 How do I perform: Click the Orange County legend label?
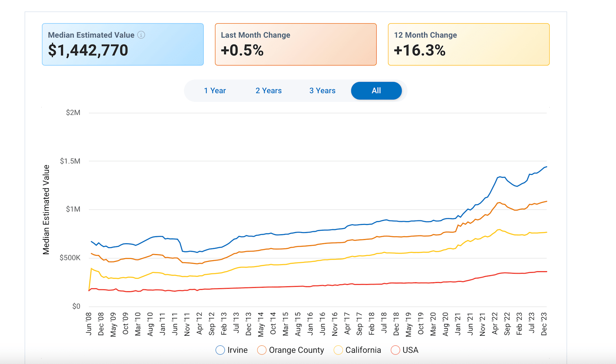pos(296,350)
